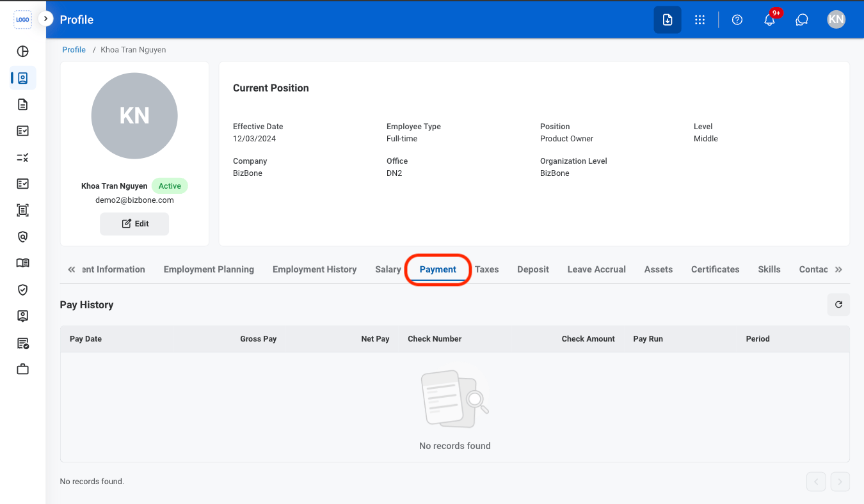Open the shield with checkmark sidebar icon
864x504 pixels.
click(x=22, y=290)
